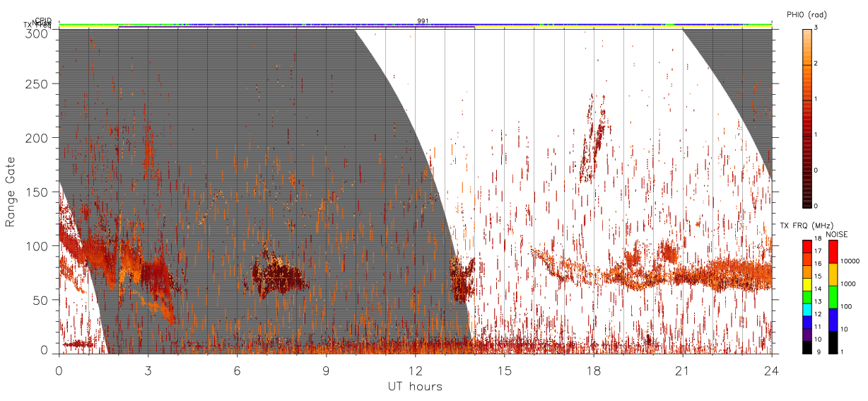The width and height of the screenshot is (868, 401).
Task: Click the "2" label on PHI0 colorbar
Action: 816,64
